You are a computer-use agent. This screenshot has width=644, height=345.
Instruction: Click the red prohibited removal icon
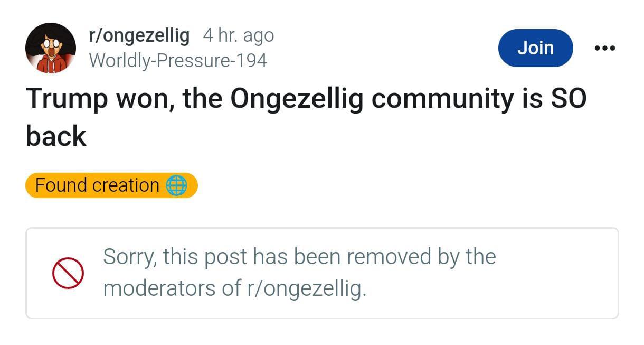click(x=68, y=273)
